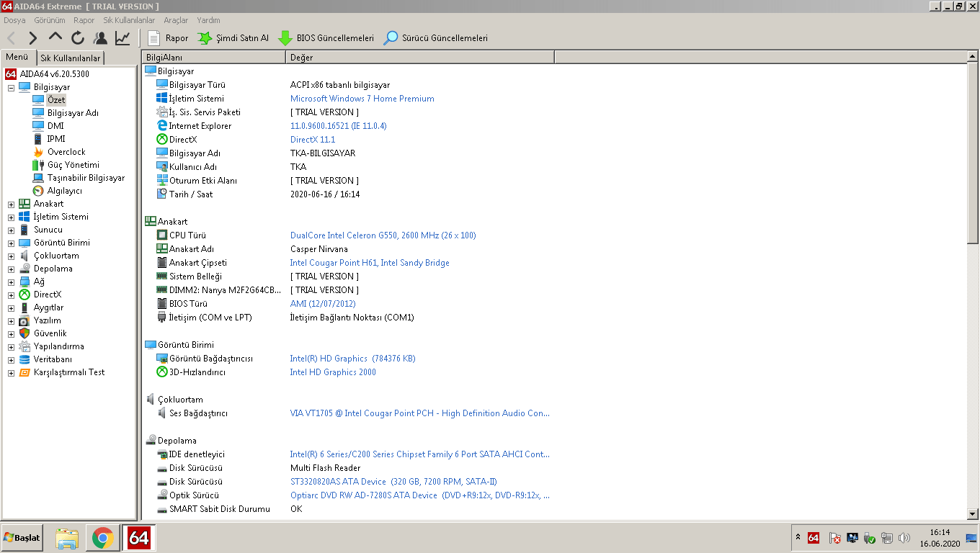This screenshot has width=980, height=553.
Task: Expand the Anakart tree node
Action: coord(11,204)
